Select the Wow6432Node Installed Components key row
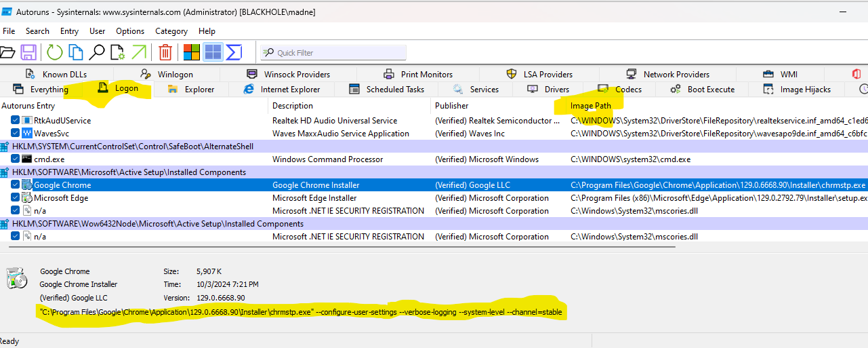868x348 pixels. [x=434, y=224]
